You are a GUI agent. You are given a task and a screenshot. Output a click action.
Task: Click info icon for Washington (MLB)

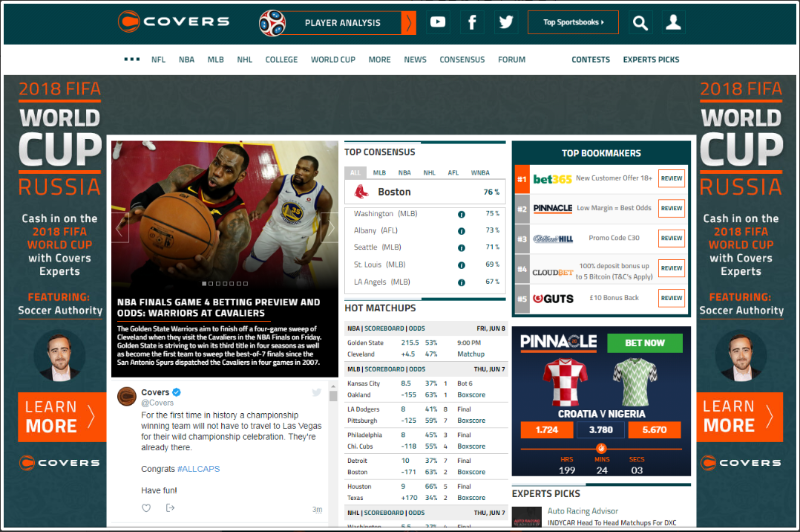(461, 214)
